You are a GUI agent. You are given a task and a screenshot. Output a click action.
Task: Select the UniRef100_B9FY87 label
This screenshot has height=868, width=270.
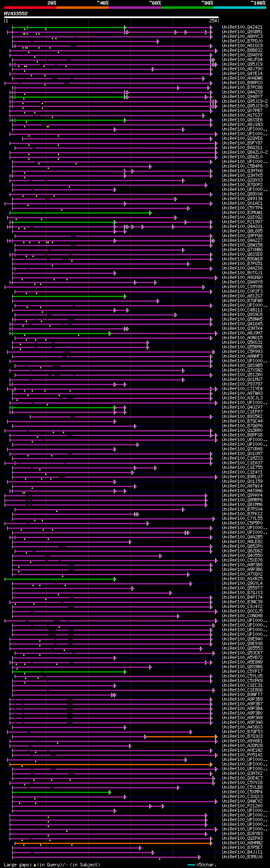242,143
